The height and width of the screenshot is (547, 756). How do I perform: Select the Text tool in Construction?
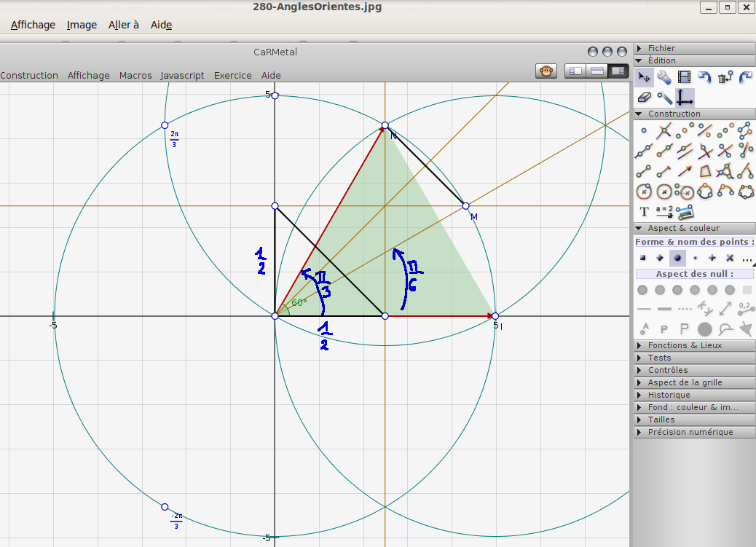point(643,211)
